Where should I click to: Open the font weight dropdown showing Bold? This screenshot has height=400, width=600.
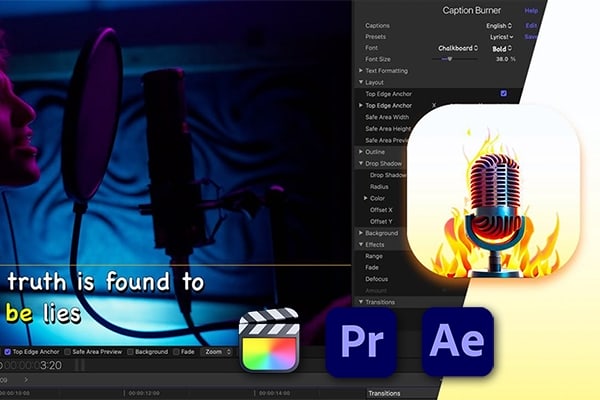coord(502,49)
